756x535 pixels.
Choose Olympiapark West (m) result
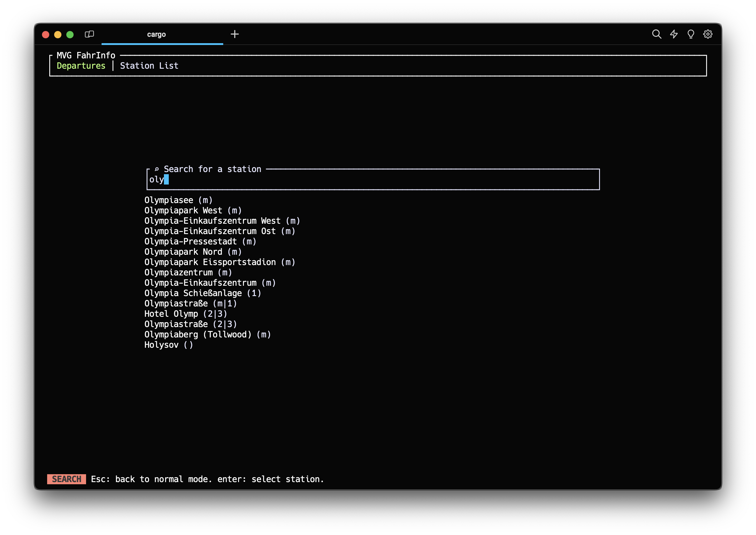193,211
